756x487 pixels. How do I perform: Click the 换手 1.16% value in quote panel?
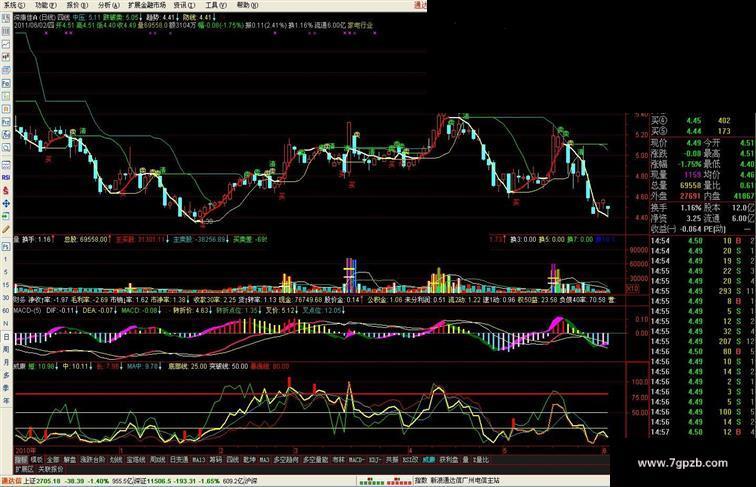pos(691,208)
